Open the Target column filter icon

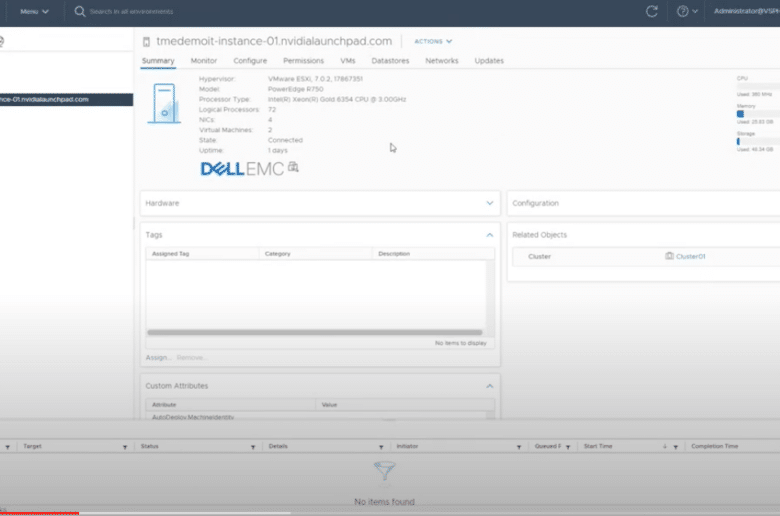tap(125, 447)
